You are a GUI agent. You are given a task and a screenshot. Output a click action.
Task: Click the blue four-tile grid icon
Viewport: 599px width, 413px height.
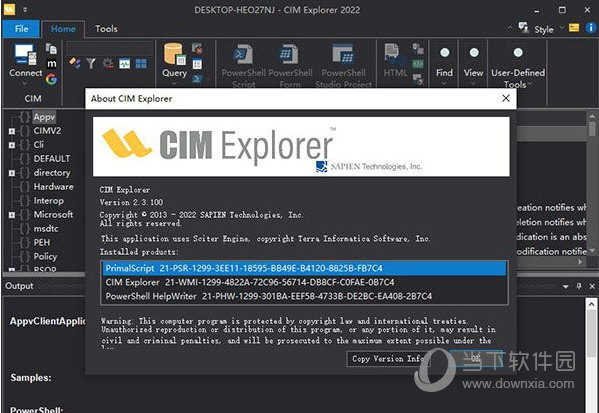(x=141, y=63)
